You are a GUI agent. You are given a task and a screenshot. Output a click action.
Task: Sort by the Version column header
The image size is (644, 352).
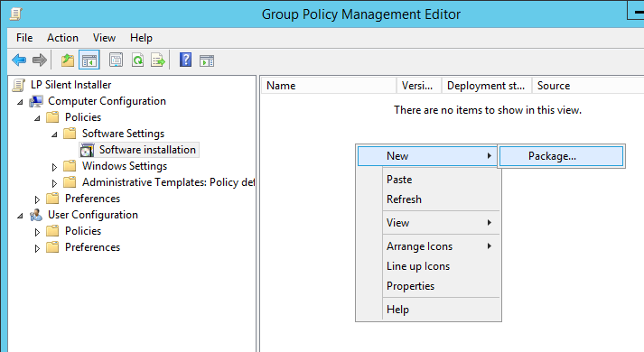[x=419, y=86]
